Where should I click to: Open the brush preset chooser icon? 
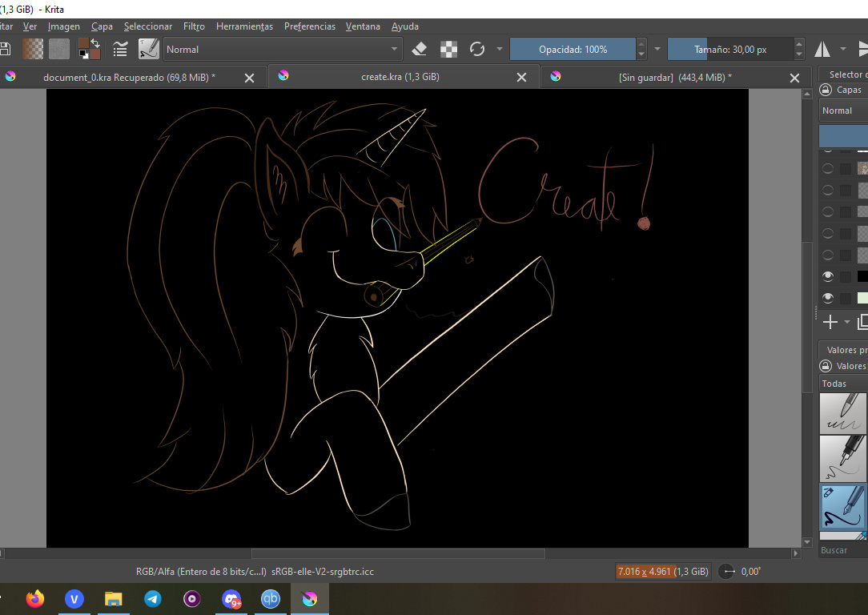coord(148,49)
